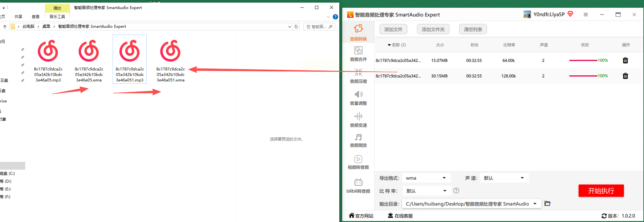This screenshot has width=644, height=222.
Task: Click the red 开始执行 start button
Action: [x=601, y=191]
